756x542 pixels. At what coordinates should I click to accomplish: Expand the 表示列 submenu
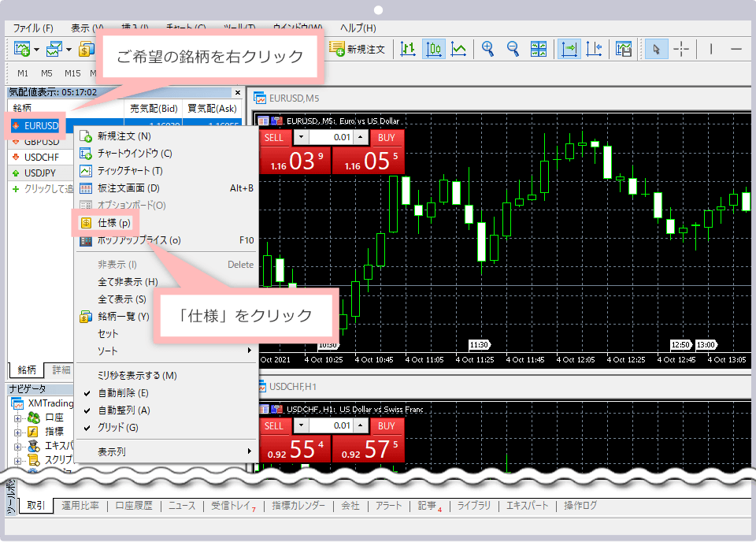coord(165,451)
